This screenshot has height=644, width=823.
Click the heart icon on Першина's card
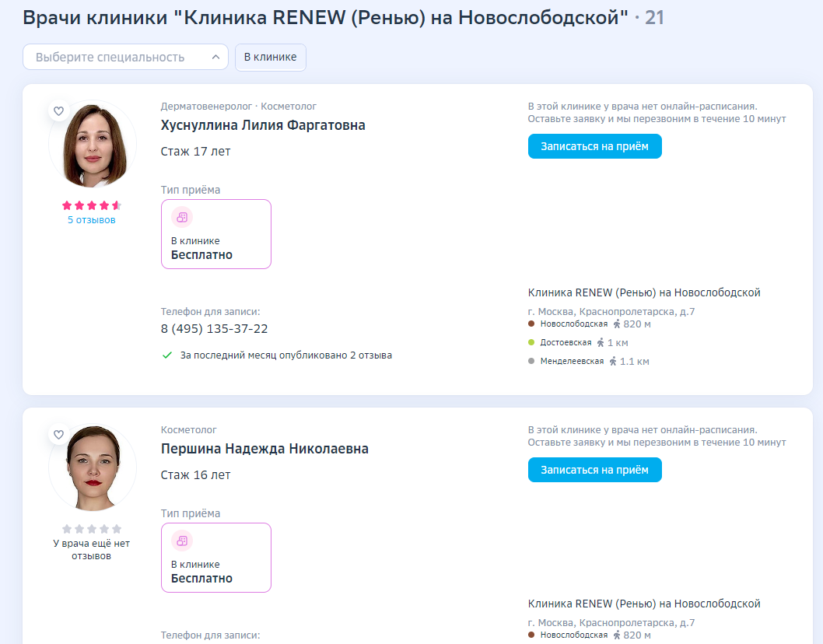point(59,435)
